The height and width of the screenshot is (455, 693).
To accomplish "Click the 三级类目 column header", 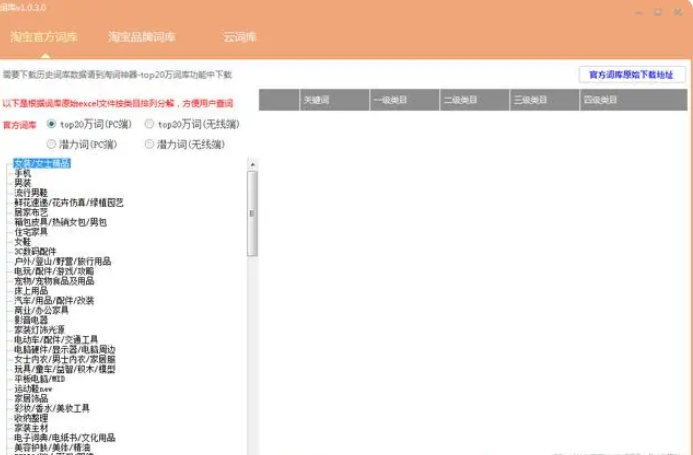I will [x=544, y=100].
